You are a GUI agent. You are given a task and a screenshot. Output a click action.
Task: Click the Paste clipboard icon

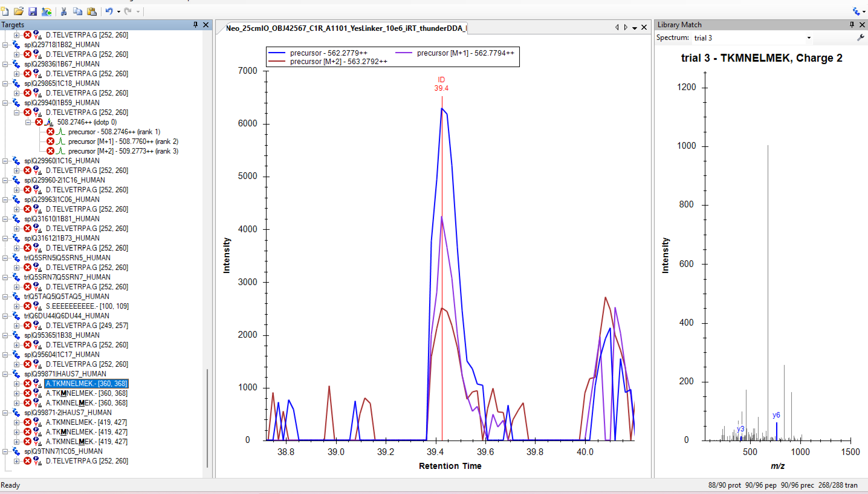point(92,12)
